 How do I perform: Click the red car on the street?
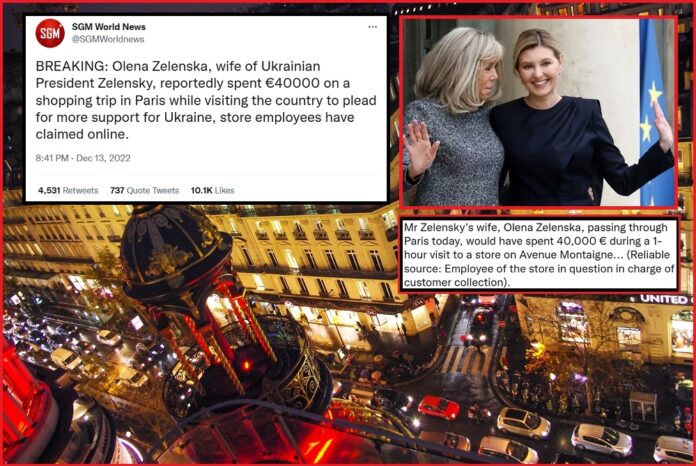[x=439, y=407]
